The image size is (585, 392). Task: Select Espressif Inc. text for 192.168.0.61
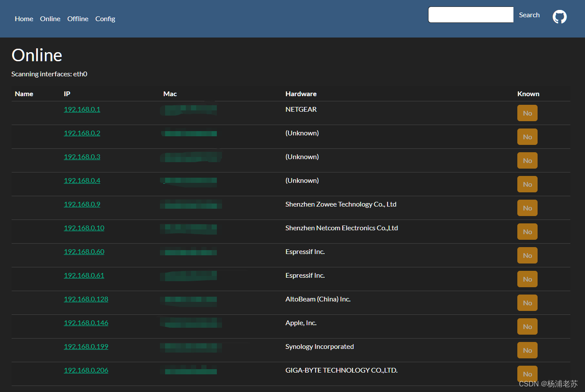305,275
